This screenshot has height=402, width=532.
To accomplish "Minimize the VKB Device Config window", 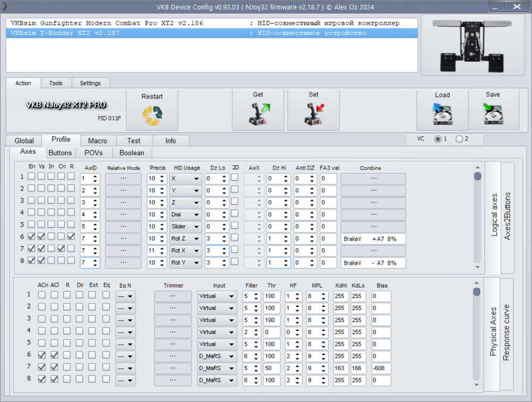I will click(x=496, y=6).
